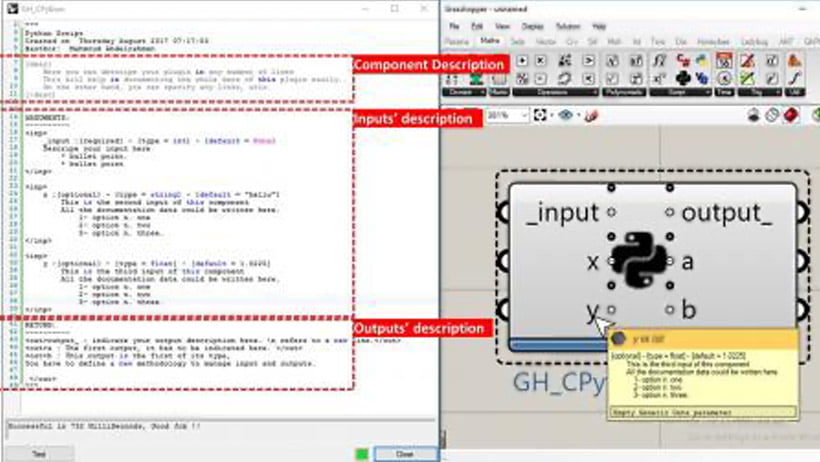820x462 pixels.
Task: Click the a output parameter on the component
Action: 688,261
